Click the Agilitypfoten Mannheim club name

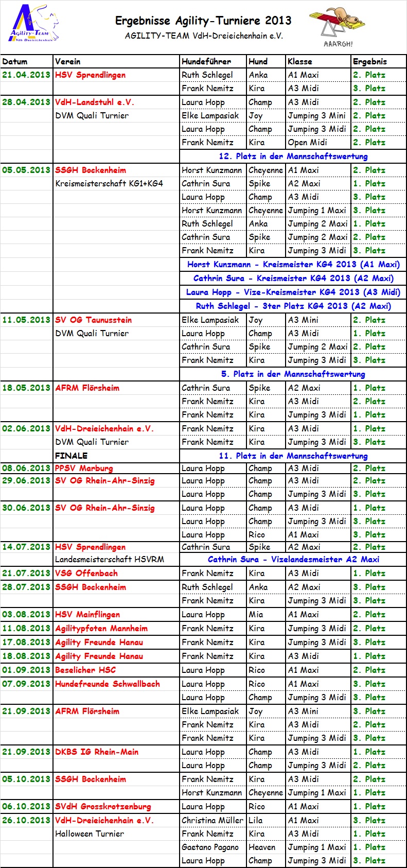[101, 628]
